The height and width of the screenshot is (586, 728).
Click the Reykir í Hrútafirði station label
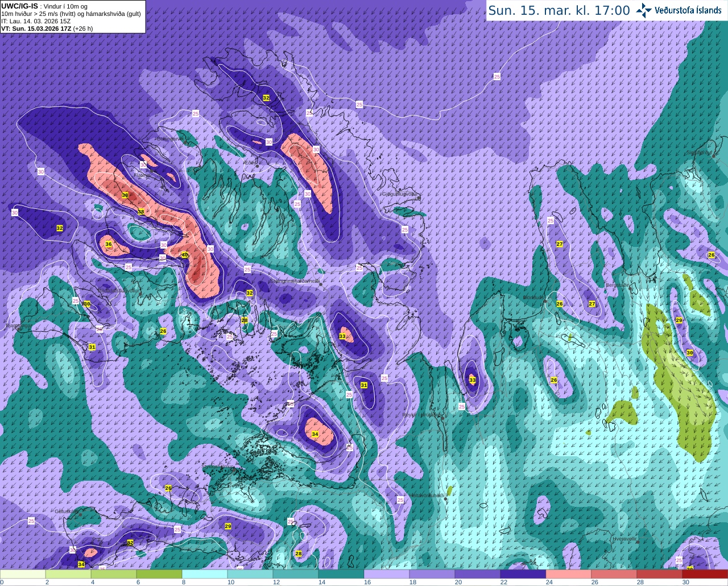(x=422, y=415)
